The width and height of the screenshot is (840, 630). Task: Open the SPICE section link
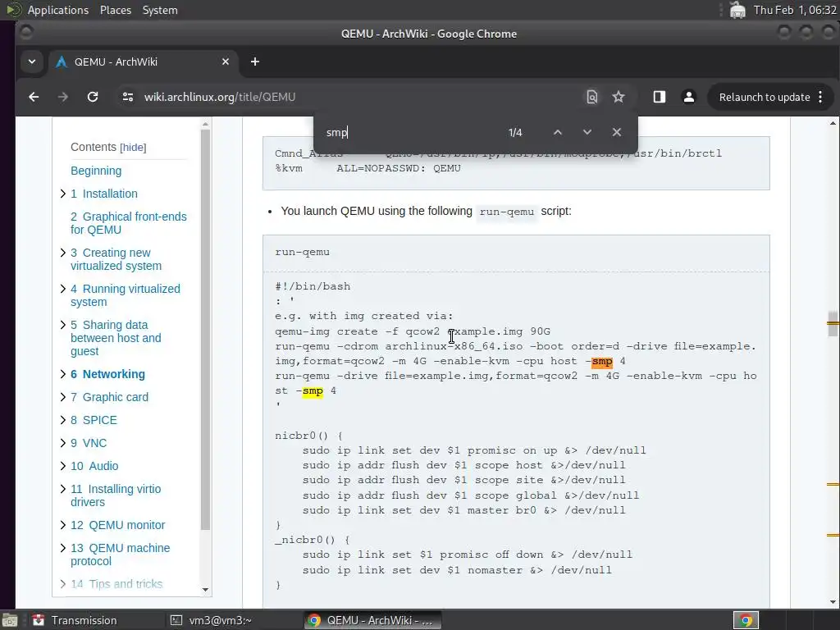tap(94, 420)
